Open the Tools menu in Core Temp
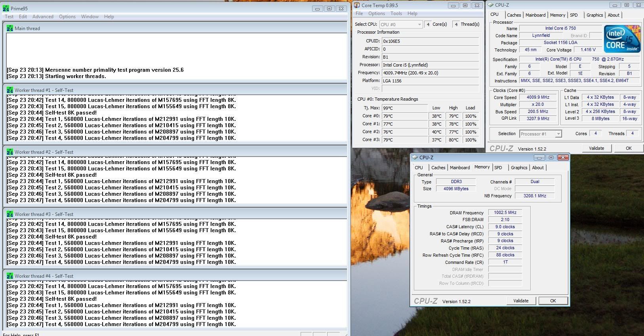Screen dimensions: 644x336 tap(396, 13)
